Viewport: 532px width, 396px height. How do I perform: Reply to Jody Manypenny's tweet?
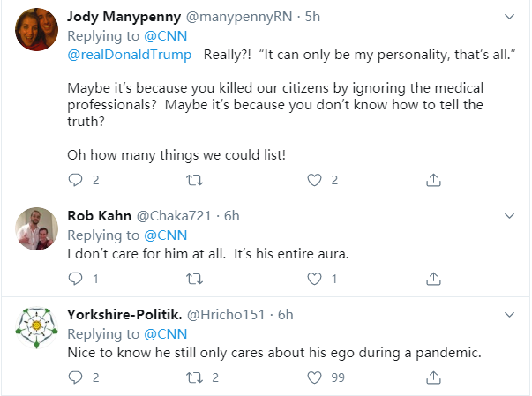pos(75,180)
